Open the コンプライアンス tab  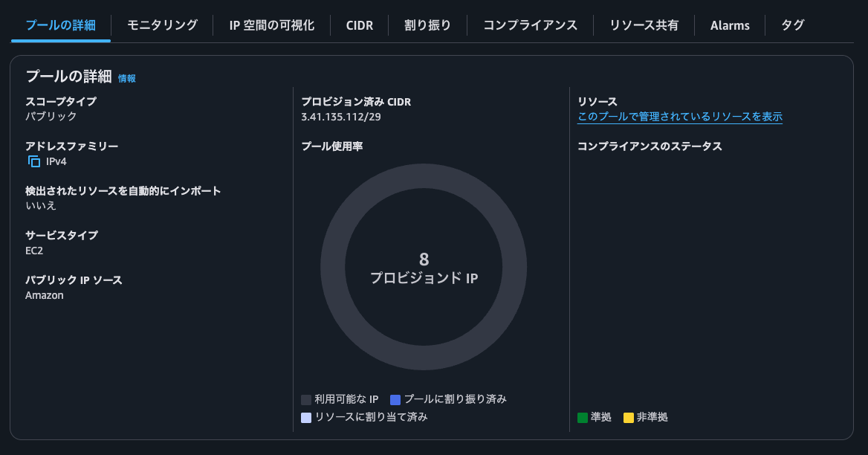coord(529,25)
